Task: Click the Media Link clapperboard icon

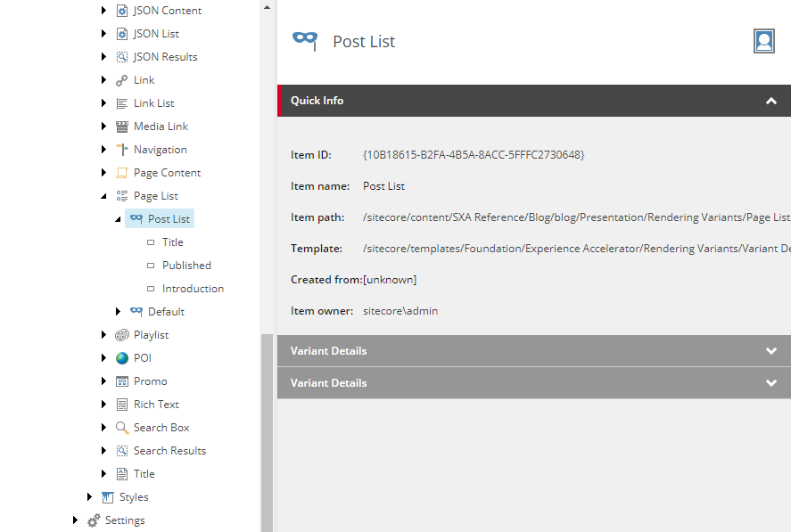Action: 122,127
